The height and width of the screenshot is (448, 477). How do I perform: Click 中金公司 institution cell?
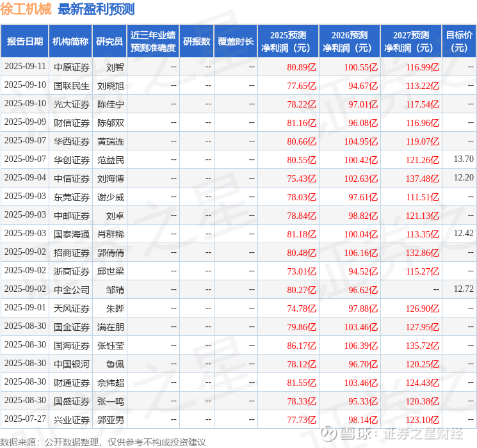pyautogui.click(x=72, y=290)
